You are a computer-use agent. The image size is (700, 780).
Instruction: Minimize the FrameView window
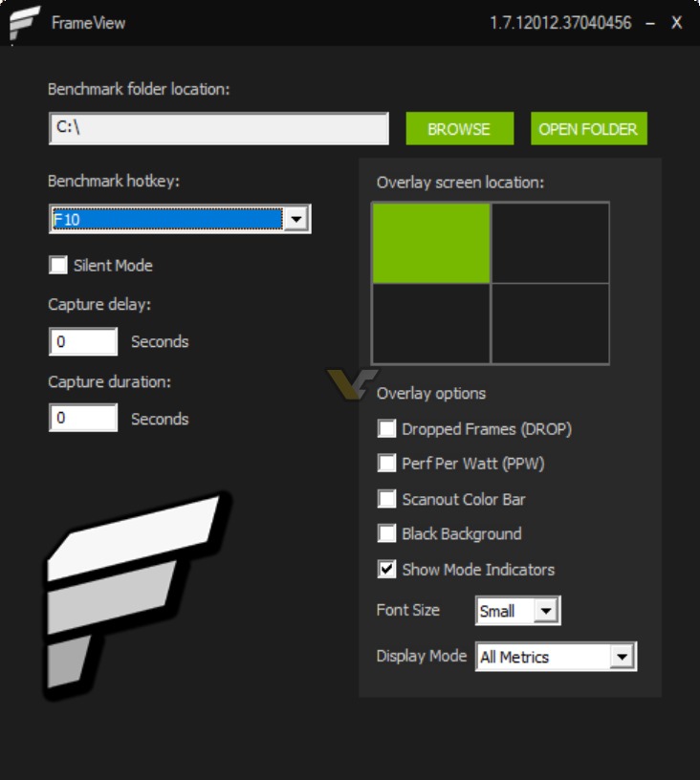pos(650,23)
